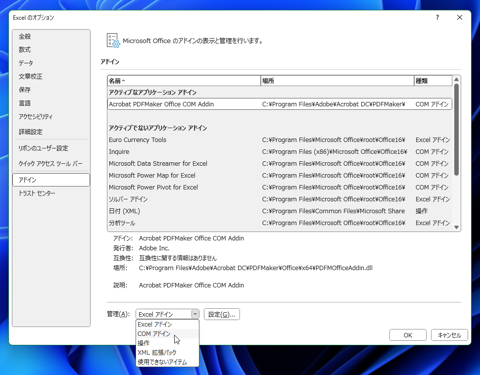This screenshot has width=480, height=375.
Task: Select クイック アクセス ツール バー category
Action: [50, 163]
